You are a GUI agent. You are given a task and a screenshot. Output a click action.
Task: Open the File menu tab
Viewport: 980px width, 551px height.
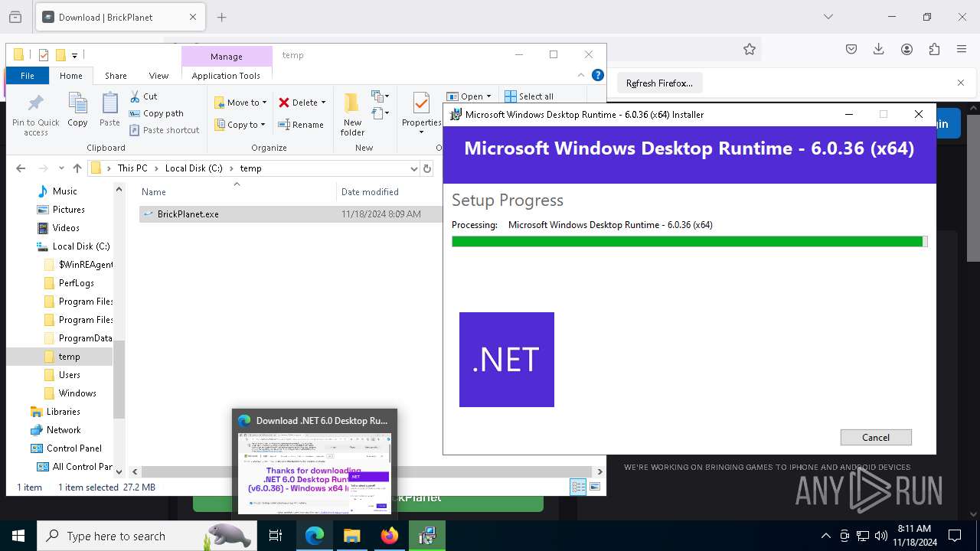[x=27, y=76]
